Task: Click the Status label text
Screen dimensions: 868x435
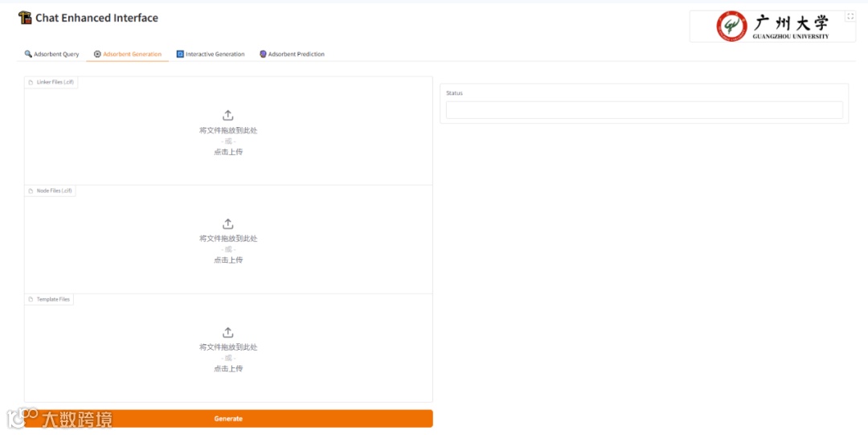Action: coord(454,93)
